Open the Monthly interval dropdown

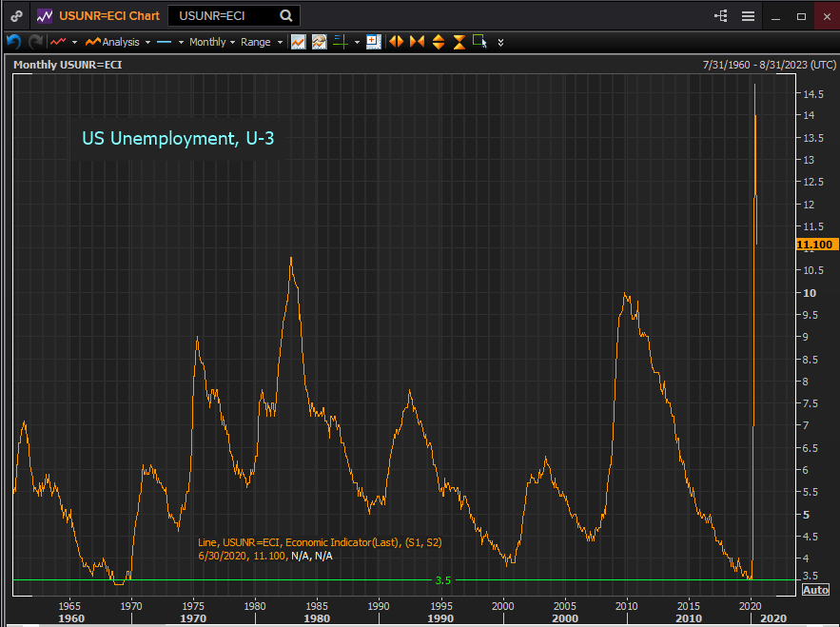[x=211, y=42]
